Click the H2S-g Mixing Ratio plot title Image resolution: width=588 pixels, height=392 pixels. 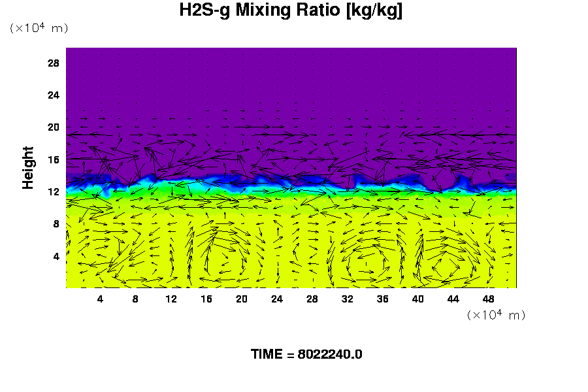[291, 11]
